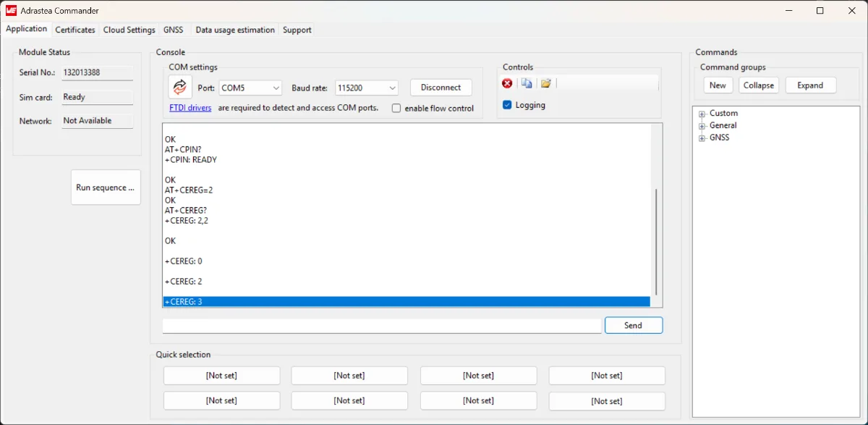Click the Adrastea Commander title bar logo
868x425 pixels.
(11, 11)
